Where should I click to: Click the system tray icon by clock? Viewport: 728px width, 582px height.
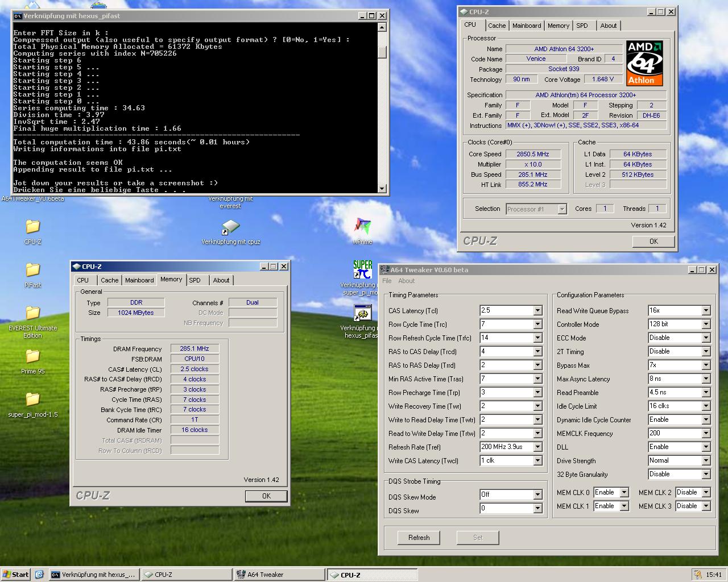tap(698, 575)
